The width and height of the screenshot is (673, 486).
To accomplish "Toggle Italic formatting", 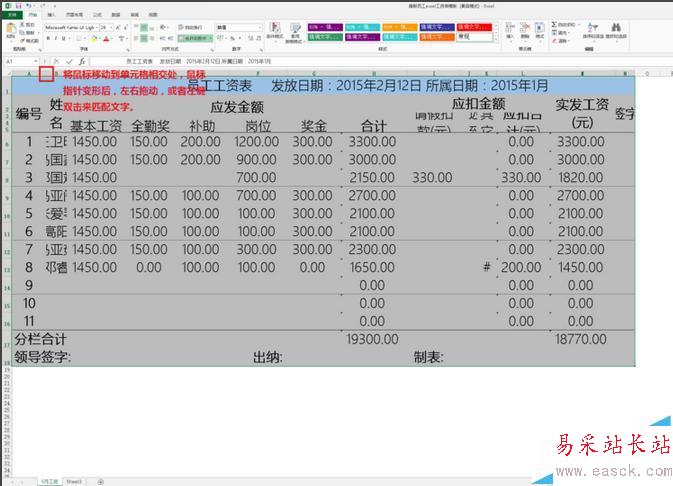I will tap(56, 39).
